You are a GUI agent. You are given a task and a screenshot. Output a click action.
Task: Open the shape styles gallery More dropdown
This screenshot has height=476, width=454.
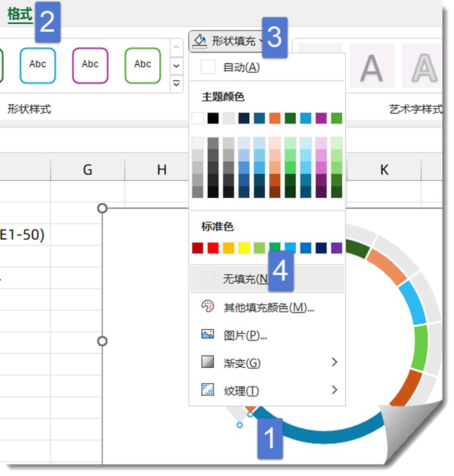[x=177, y=84]
